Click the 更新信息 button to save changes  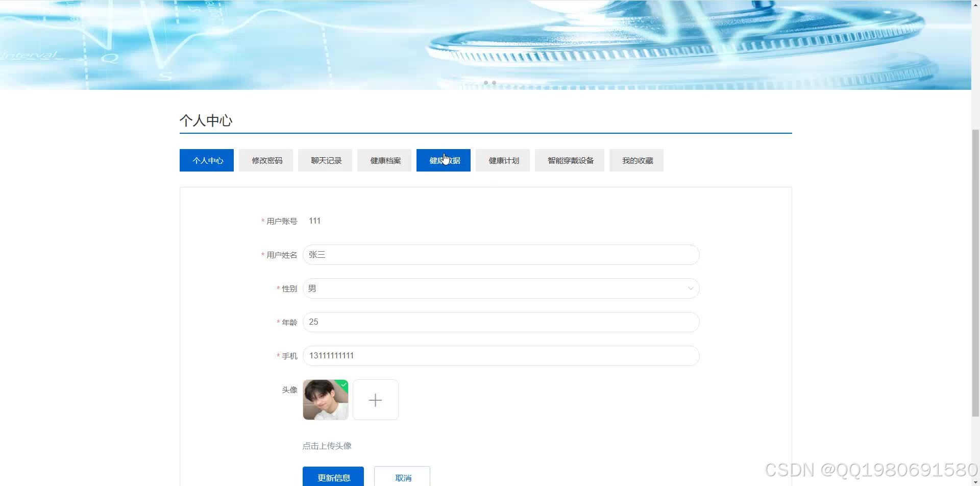tap(333, 477)
